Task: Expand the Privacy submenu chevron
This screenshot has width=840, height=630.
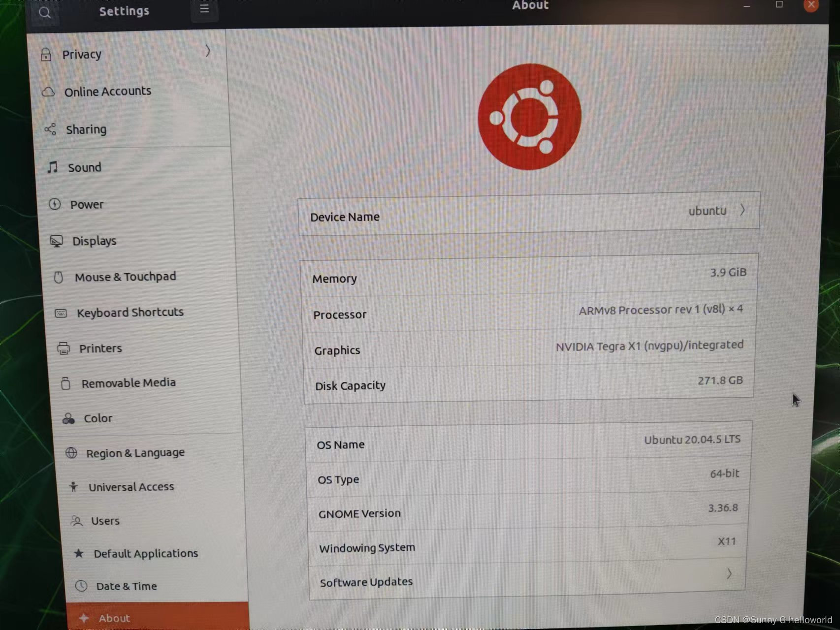Action: 208,51
